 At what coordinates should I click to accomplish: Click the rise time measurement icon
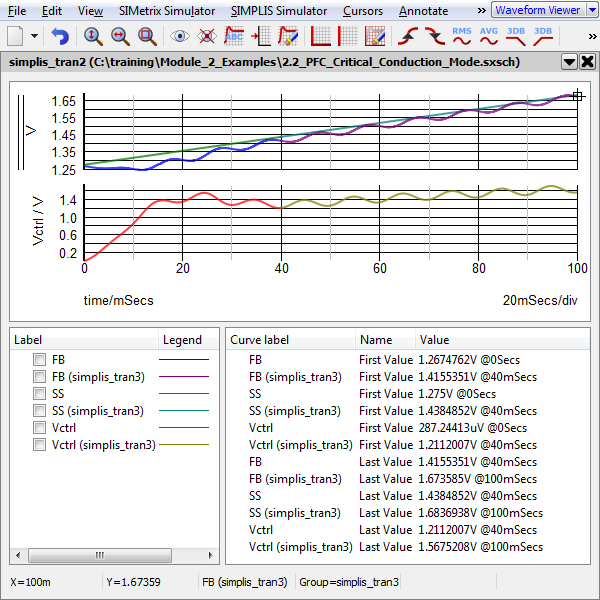(x=407, y=36)
